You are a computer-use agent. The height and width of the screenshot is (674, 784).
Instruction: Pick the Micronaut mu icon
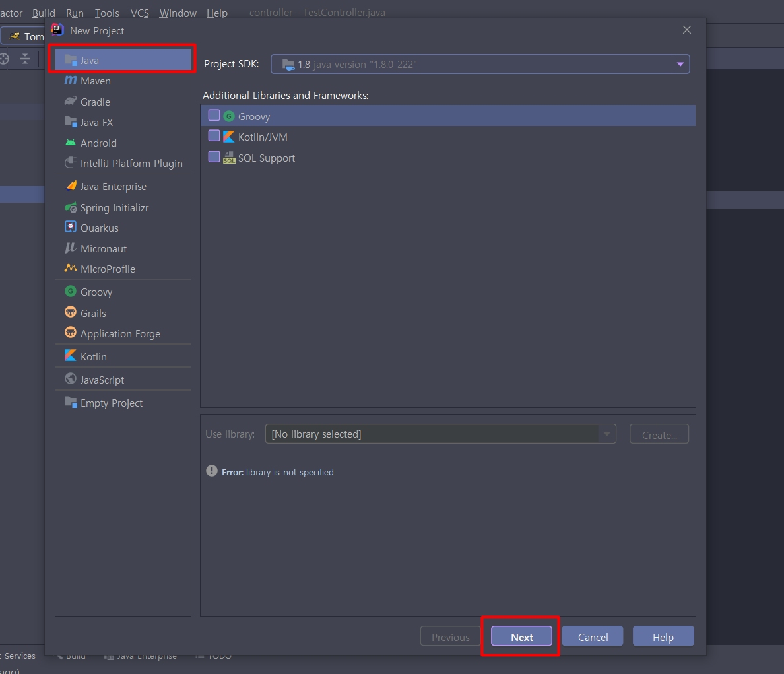[71, 248]
